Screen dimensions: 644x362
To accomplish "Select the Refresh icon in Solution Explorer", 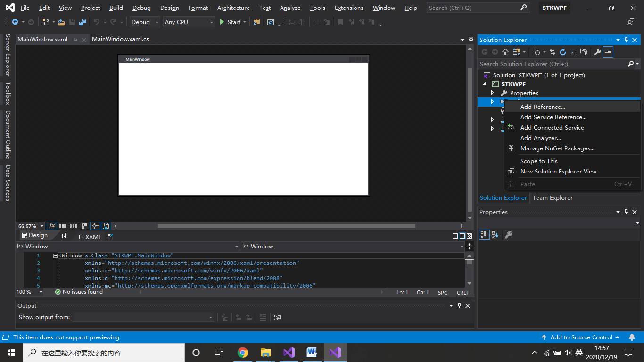I will 563,52.
